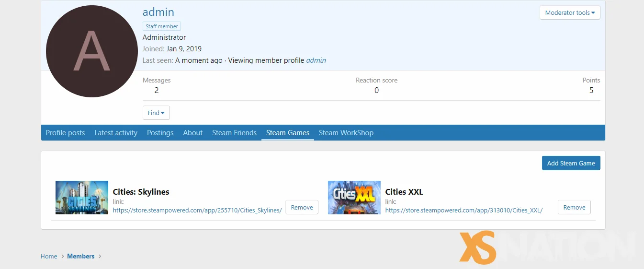The height and width of the screenshot is (269, 644).
Task: Click the admin avatar circle
Action: [91, 51]
